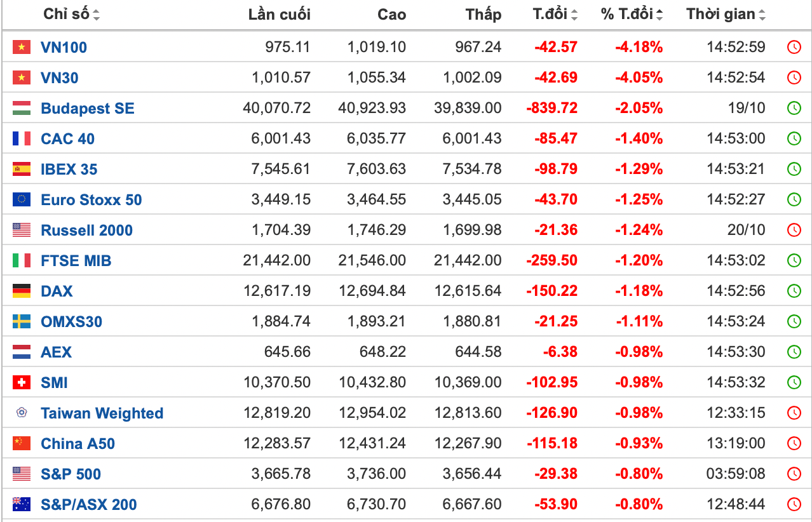The height and width of the screenshot is (522, 812).
Task: Sort the table by Chỉ số column
Action: 71,14
